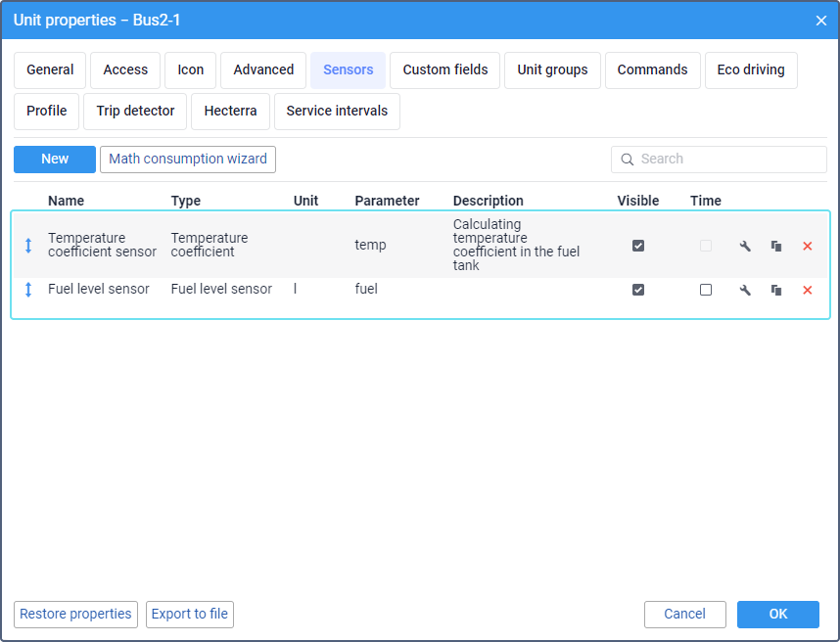Enable Time checkbox for Fuel level sensor
This screenshot has height=642, width=840.
coord(706,290)
